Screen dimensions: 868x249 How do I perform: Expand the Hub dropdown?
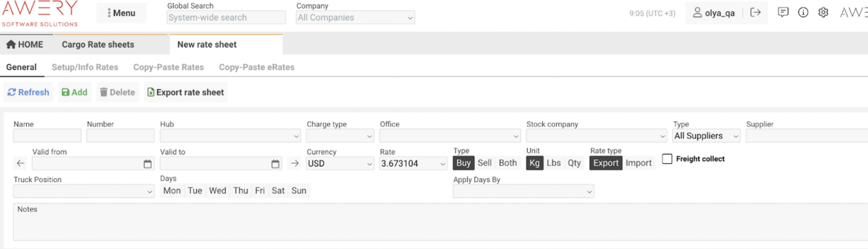coord(230,136)
